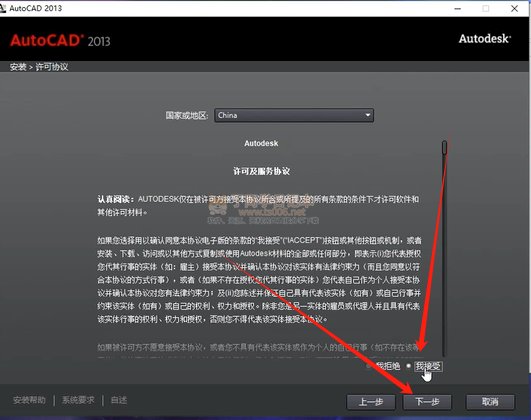This screenshot has width=531, height=420.
Task: Select the 我接受 radio button
Action: (409, 366)
